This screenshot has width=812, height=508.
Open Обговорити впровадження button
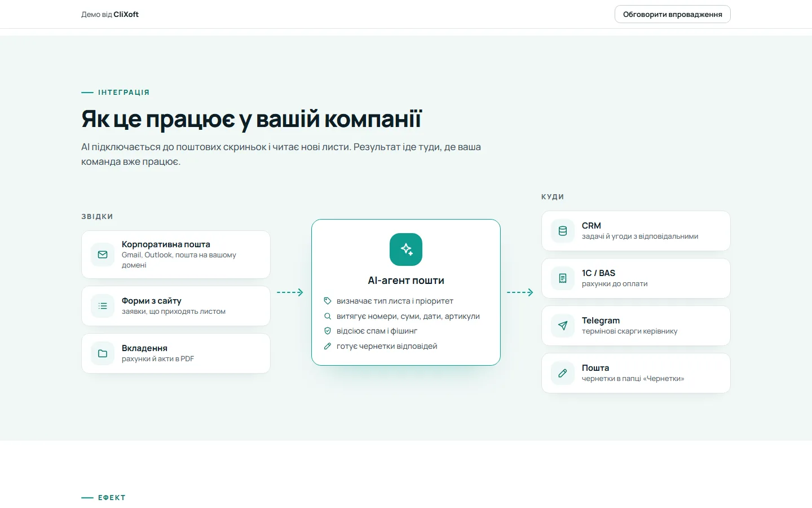coord(673,14)
